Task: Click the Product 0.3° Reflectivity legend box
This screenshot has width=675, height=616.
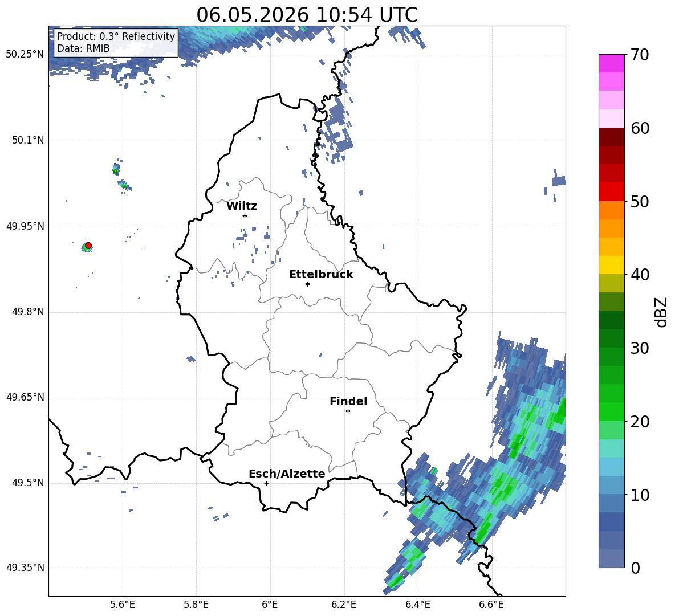Action: [116, 42]
